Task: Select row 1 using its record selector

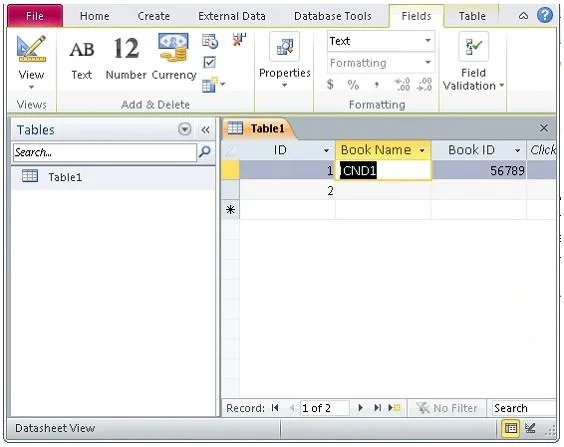Action: 231,170
